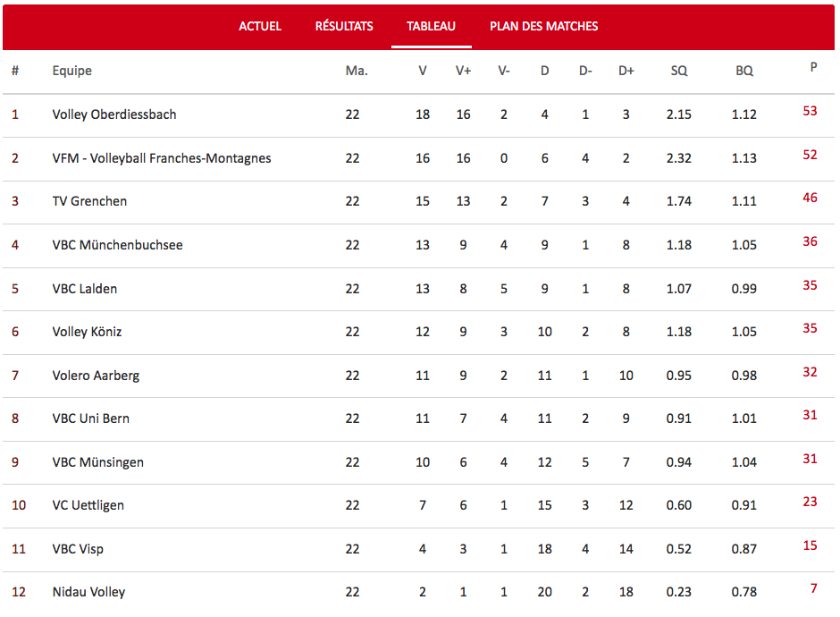Open the ACTUEL tab
Viewport: 840px width, 617px height.
(260, 26)
